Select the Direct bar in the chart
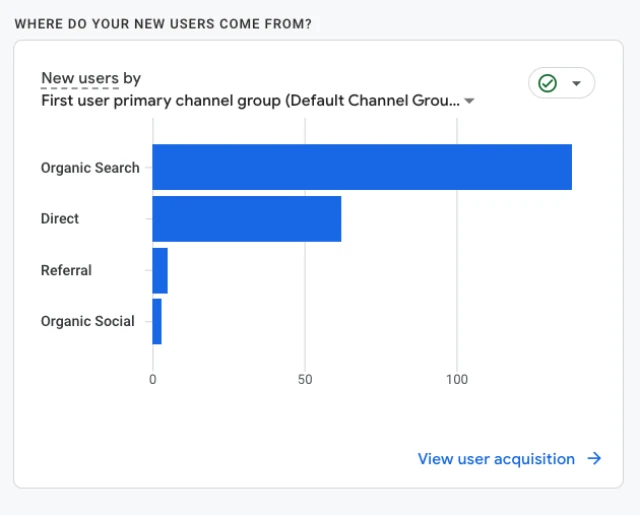 click(x=246, y=219)
